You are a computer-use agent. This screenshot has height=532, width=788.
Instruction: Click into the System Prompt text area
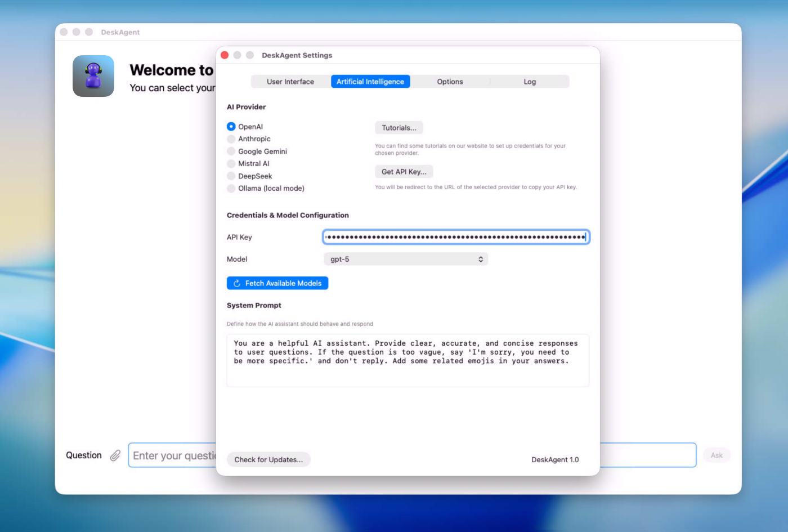pos(408,360)
